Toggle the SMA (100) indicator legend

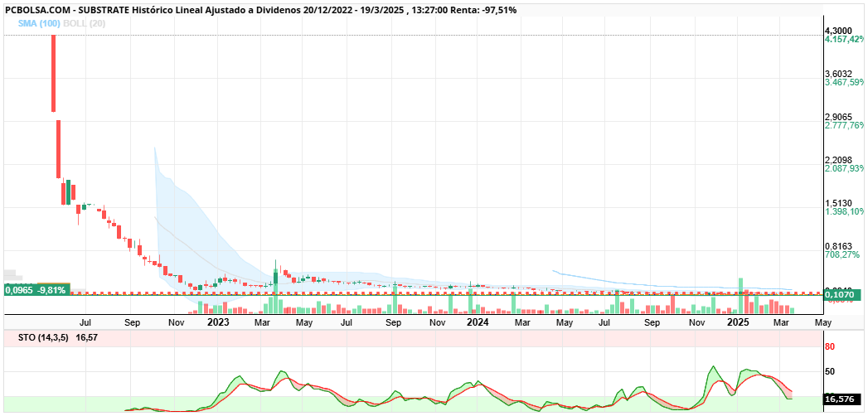tap(39, 23)
